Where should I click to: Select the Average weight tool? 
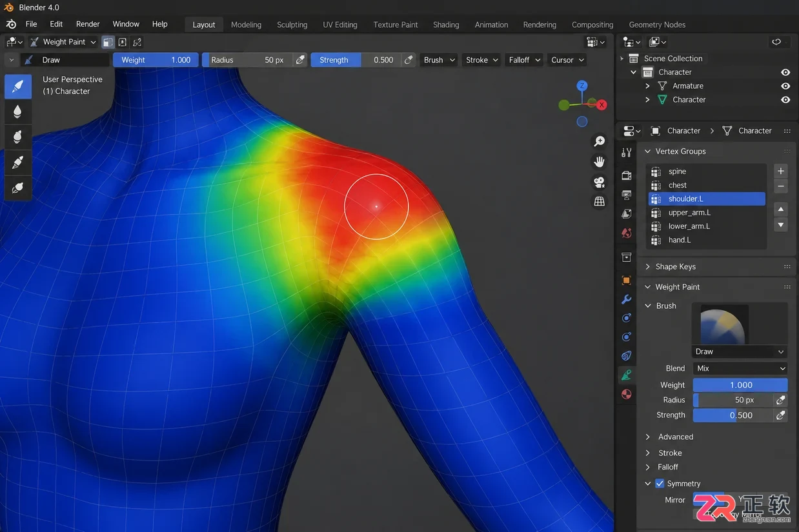pos(17,137)
